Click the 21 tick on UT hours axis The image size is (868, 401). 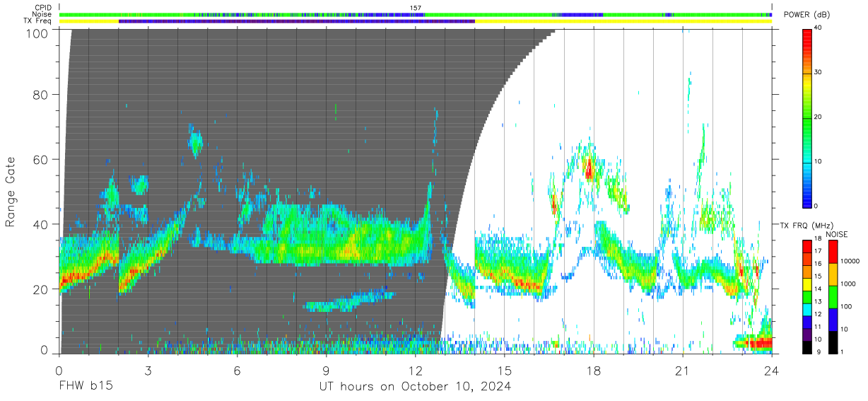[682, 371]
